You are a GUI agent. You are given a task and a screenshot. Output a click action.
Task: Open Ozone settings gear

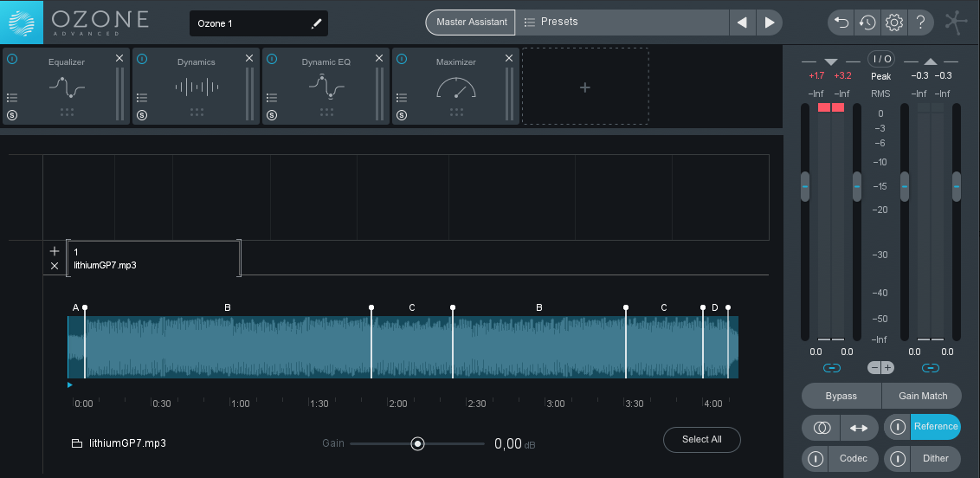click(893, 23)
